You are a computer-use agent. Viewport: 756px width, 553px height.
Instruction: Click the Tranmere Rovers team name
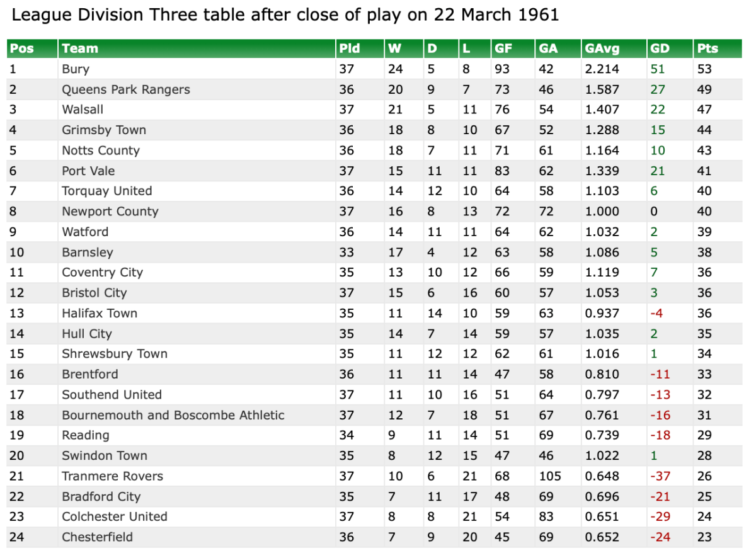coord(112,476)
